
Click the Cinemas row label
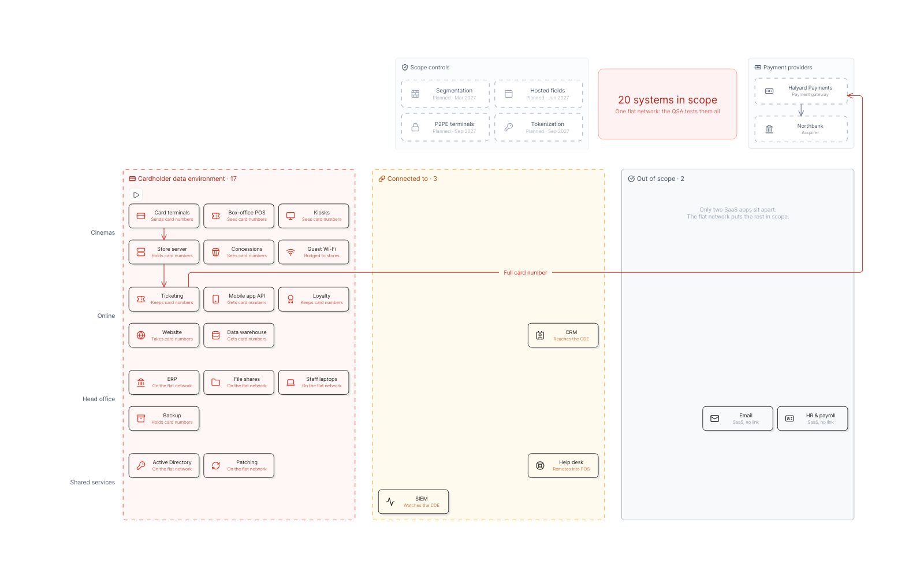pos(103,233)
